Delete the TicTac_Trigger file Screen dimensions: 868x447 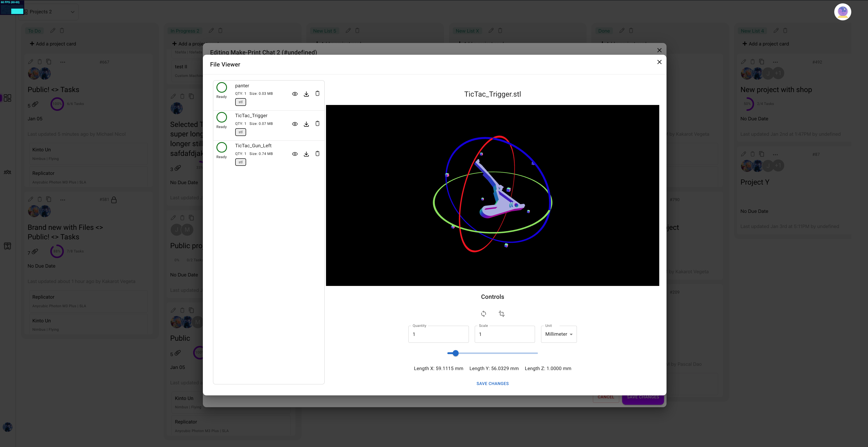point(317,124)
